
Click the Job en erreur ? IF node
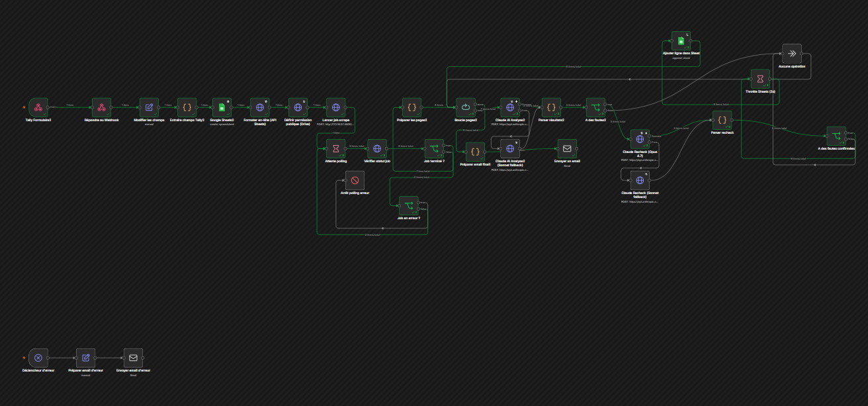pos(408,205)
